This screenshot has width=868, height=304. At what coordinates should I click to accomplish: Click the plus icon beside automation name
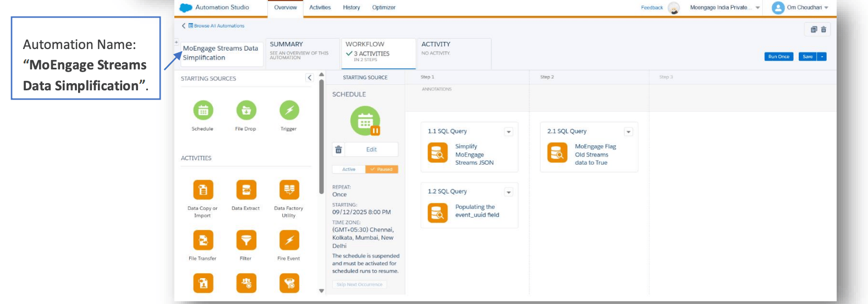[x=177, y=42]
